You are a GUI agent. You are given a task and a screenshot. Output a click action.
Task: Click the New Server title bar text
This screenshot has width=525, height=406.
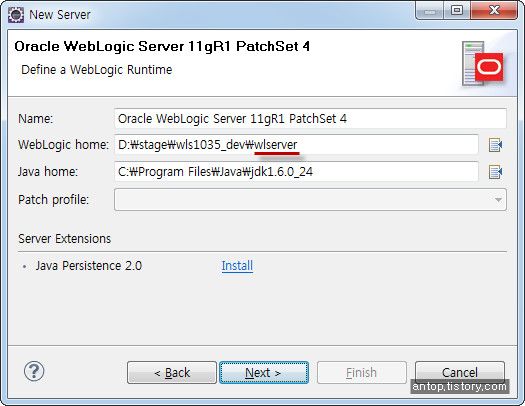pos(60,15)
